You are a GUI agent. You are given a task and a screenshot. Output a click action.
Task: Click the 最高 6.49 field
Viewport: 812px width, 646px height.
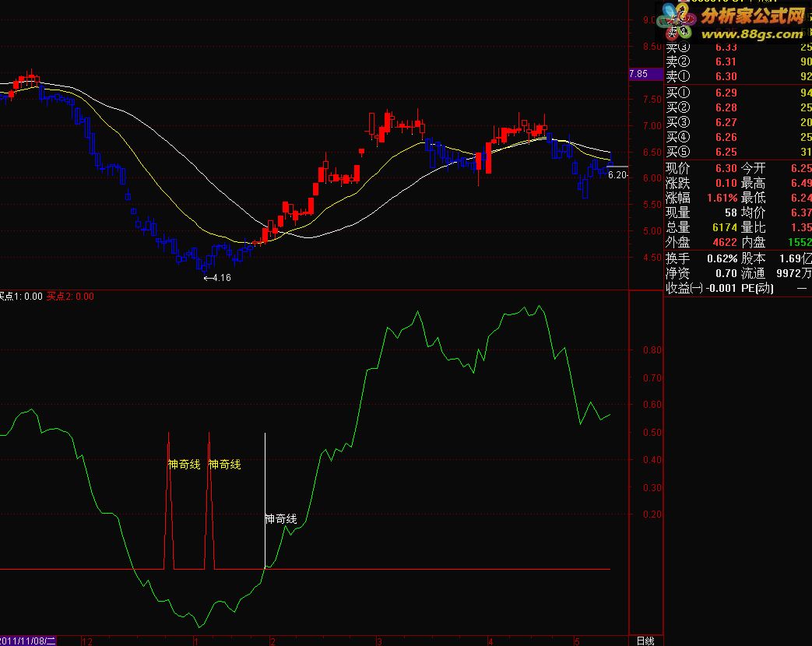776,183
